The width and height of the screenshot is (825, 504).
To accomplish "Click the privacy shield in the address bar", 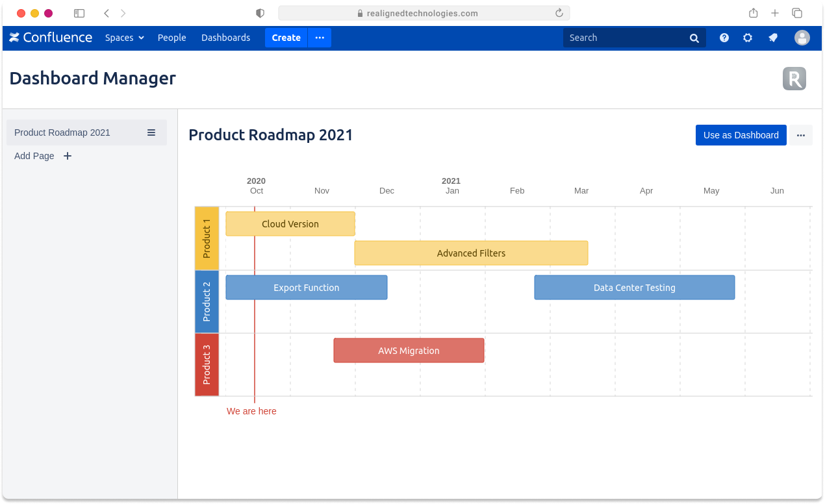I will click(260, 13).
